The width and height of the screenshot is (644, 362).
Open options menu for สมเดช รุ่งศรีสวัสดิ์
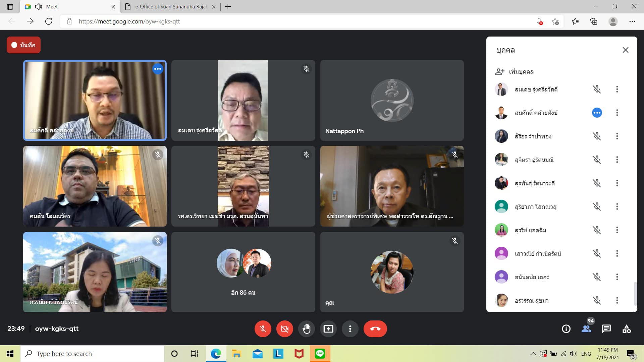[617, 89]
